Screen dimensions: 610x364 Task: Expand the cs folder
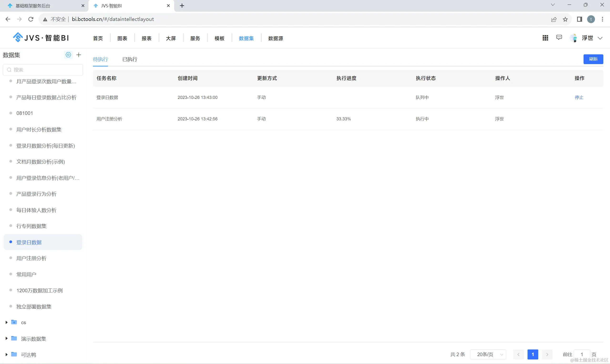(7, 322)
